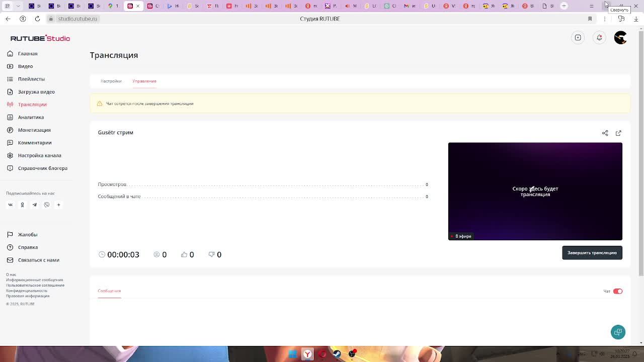
Task: Click the stream preview player
Action: 535,191
